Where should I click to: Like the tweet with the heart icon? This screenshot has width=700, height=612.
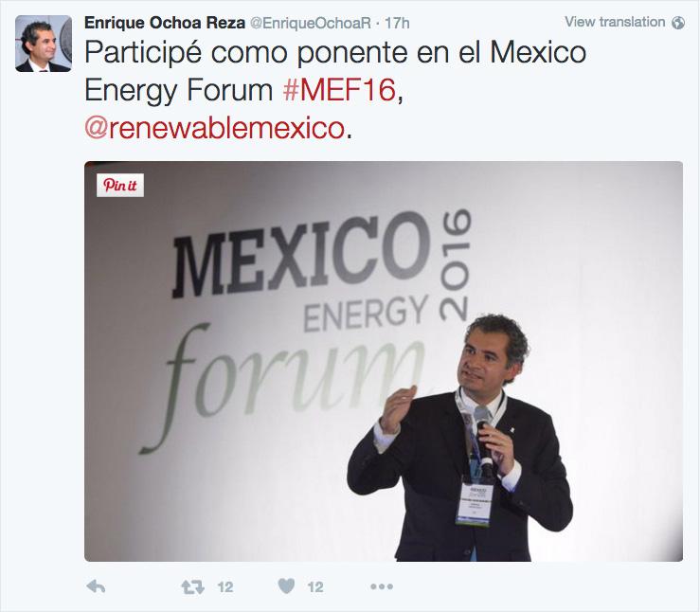(286, 586)
